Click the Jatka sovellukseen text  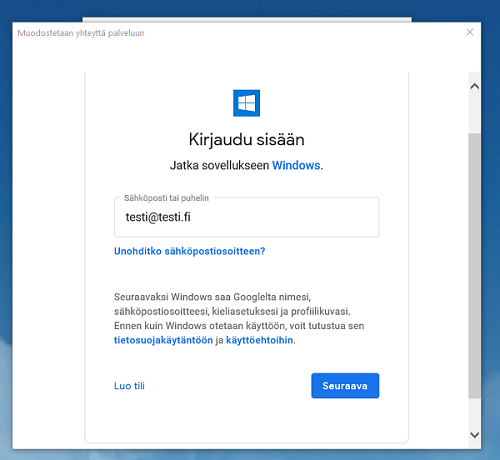tap(220, 165)
